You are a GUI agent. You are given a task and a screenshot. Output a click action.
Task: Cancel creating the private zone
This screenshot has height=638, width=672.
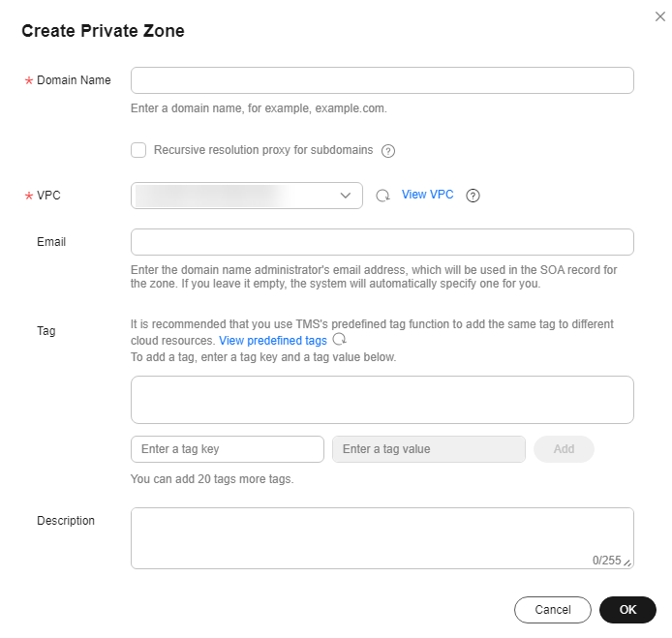[x=553, y=610]
